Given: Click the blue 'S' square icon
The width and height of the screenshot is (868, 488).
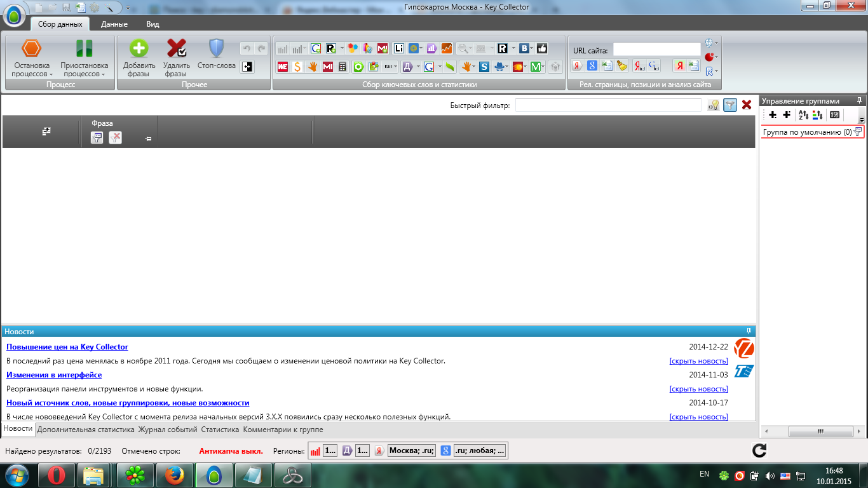Looking at the screenshot, I should (484, 66).
